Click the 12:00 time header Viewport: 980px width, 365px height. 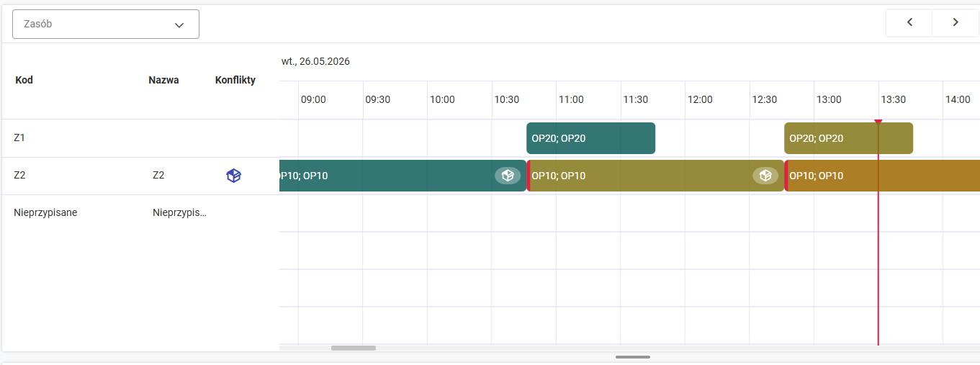coord(700,99)
